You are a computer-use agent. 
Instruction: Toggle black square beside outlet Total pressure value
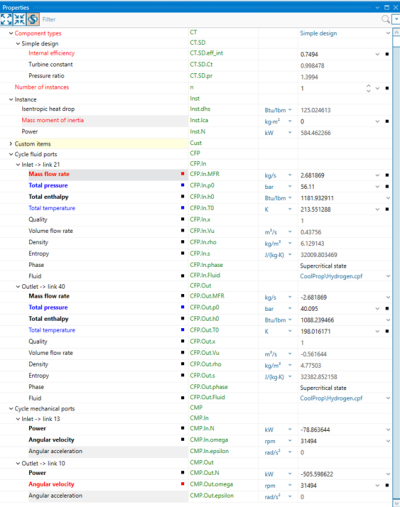[x=387, y=309]
